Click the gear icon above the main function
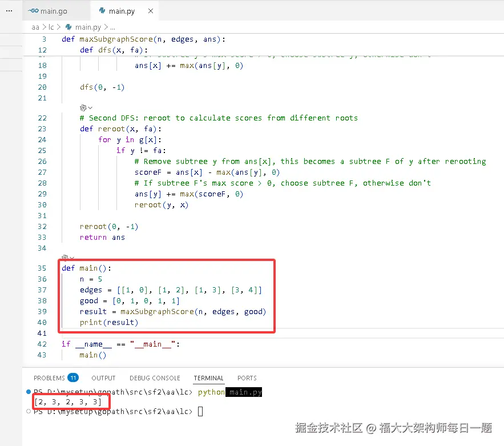 pyautogui.click(x=64, y=256)
